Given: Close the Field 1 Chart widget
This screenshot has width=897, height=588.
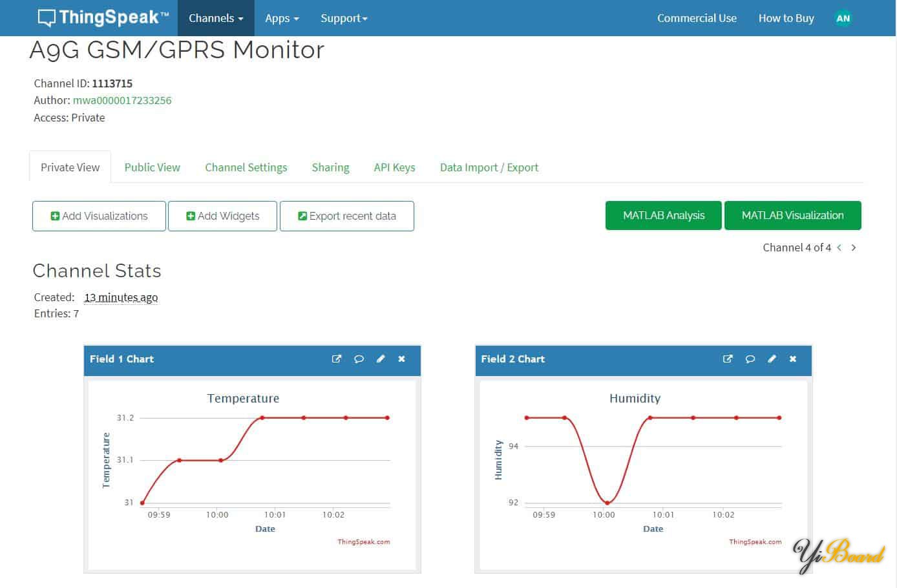Looking at the screenshot, I should [x=401, y=359].
